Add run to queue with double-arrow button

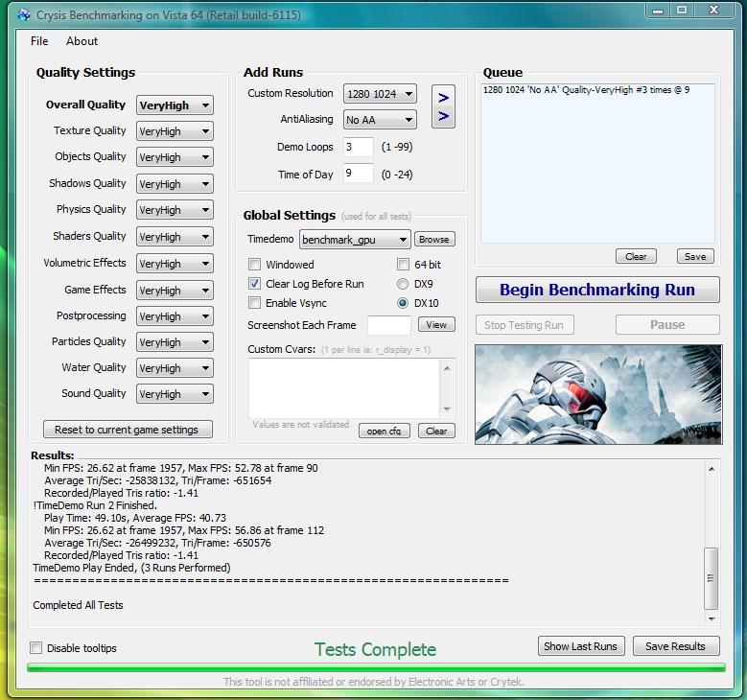pos(443,106)
